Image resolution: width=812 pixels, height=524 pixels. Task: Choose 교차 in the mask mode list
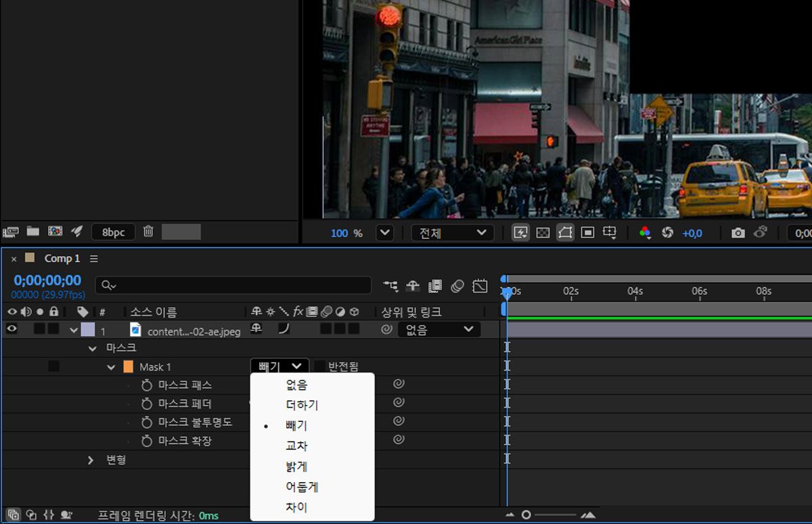pos(297,446)
